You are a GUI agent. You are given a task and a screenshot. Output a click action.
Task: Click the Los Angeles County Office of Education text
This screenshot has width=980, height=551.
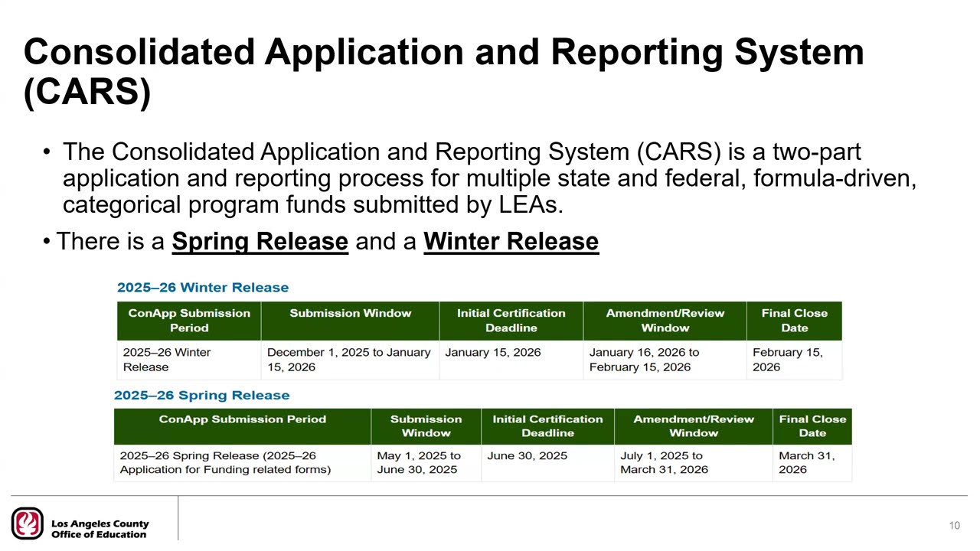pyautogui.click(x=100, y=529)
